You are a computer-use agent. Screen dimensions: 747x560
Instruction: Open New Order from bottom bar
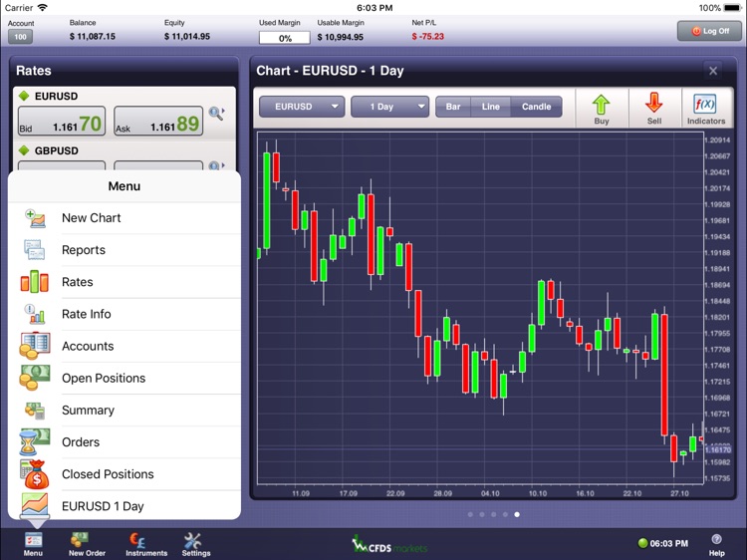pos(87,544)
